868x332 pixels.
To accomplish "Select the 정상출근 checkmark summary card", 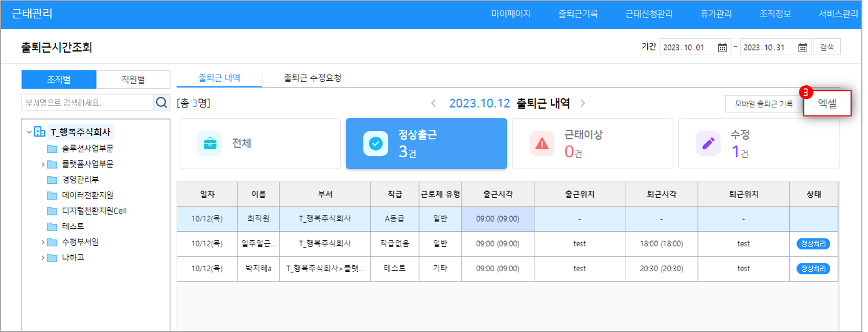I will [x=426, y=144].
